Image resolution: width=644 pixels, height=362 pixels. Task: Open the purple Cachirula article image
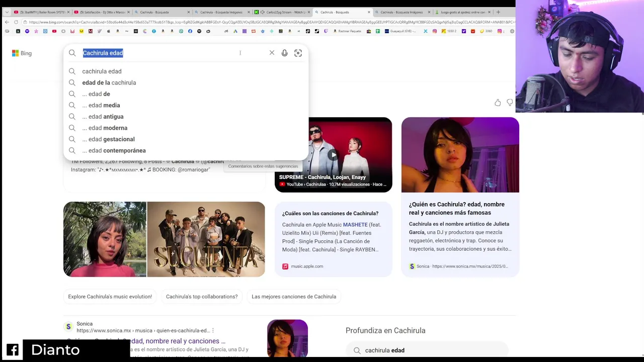click(460, 155)
